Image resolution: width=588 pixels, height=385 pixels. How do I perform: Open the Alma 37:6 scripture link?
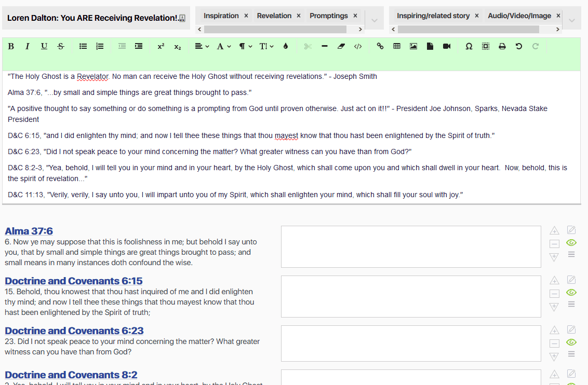click(x=29, y=231)
